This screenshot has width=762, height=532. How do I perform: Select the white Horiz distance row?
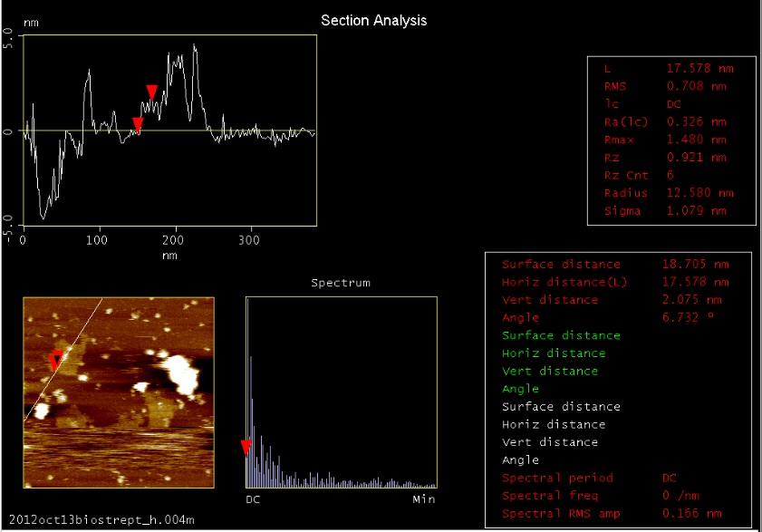554,424
